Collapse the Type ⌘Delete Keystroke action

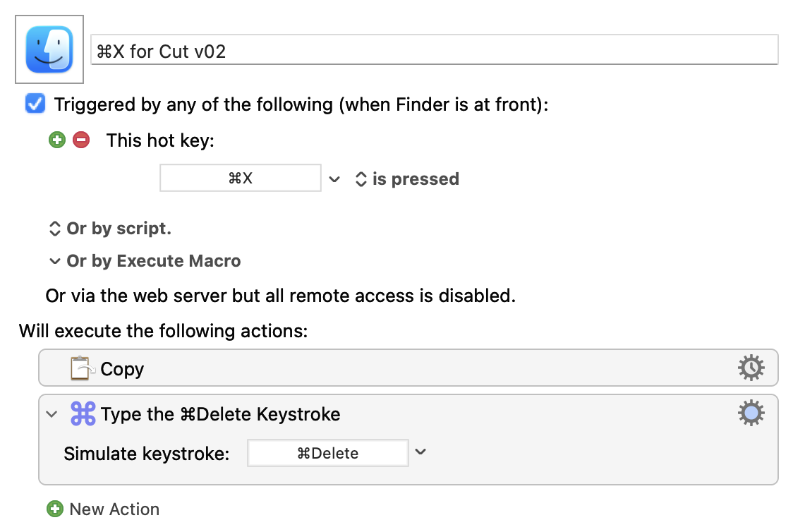(x=52, y=414)
